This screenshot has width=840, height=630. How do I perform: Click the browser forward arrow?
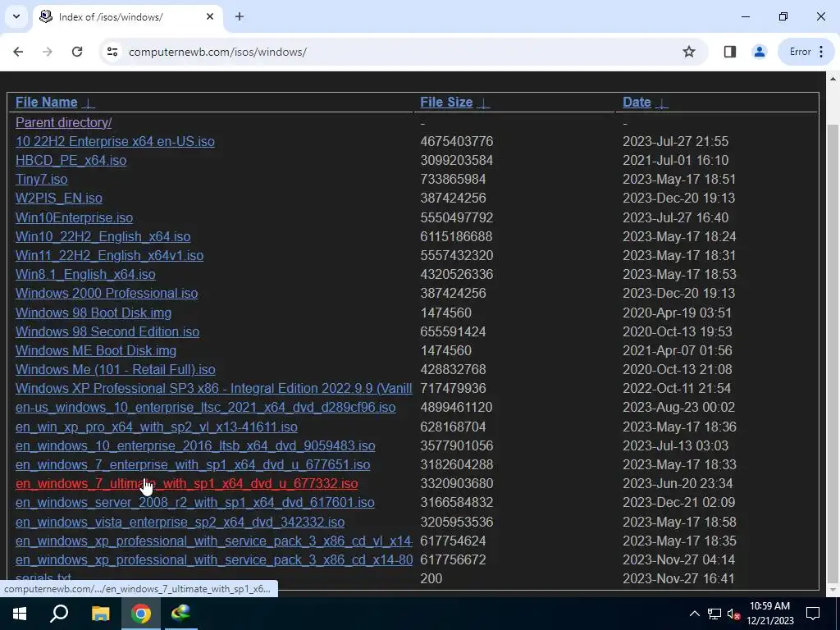pos(48,52)
